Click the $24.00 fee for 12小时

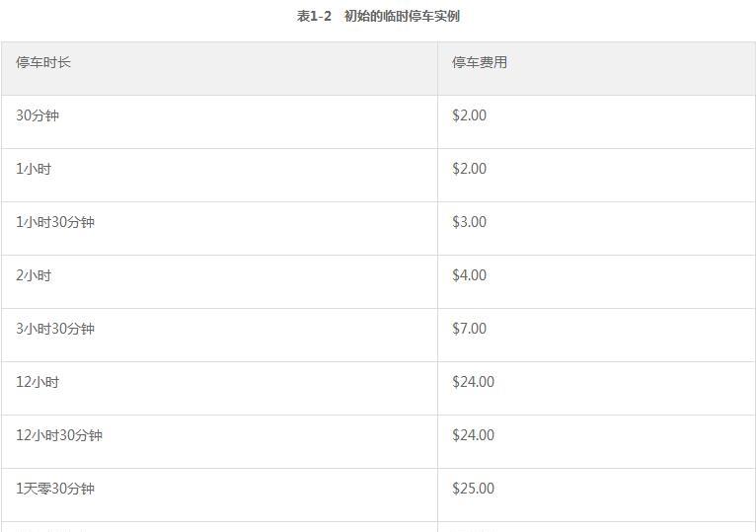(x=596, y=389)
